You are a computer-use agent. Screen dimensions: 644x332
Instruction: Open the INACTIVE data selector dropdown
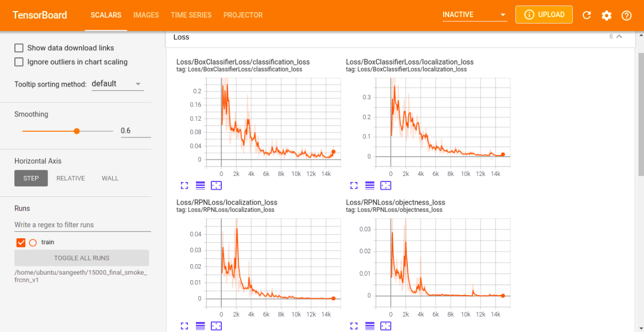pyautogui.click(x=473, y=14)
